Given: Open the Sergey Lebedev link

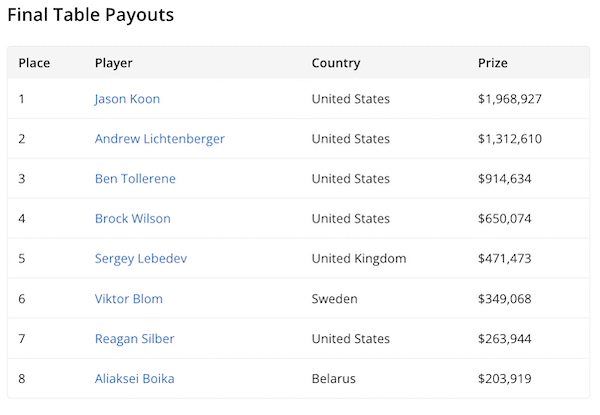Looking at the screenshot, I should pyautogui.click(x=140, y=259).
